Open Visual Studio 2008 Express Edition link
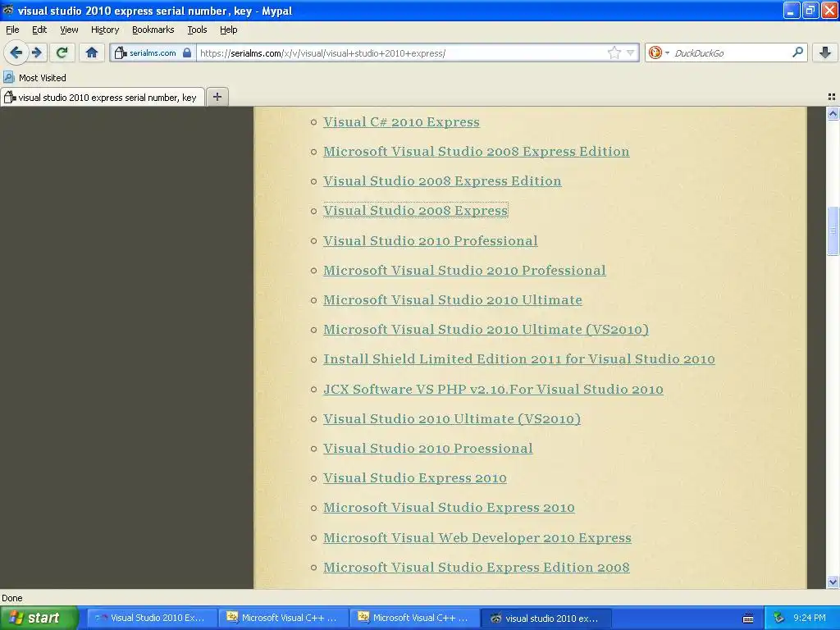Viewport: 840px width, 630px height. [442, 181]
